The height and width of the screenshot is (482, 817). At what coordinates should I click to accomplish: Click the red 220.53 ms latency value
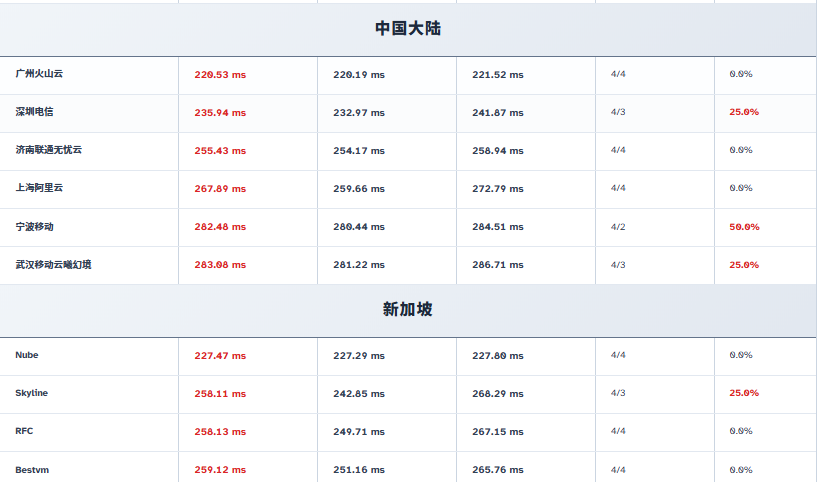220,75
